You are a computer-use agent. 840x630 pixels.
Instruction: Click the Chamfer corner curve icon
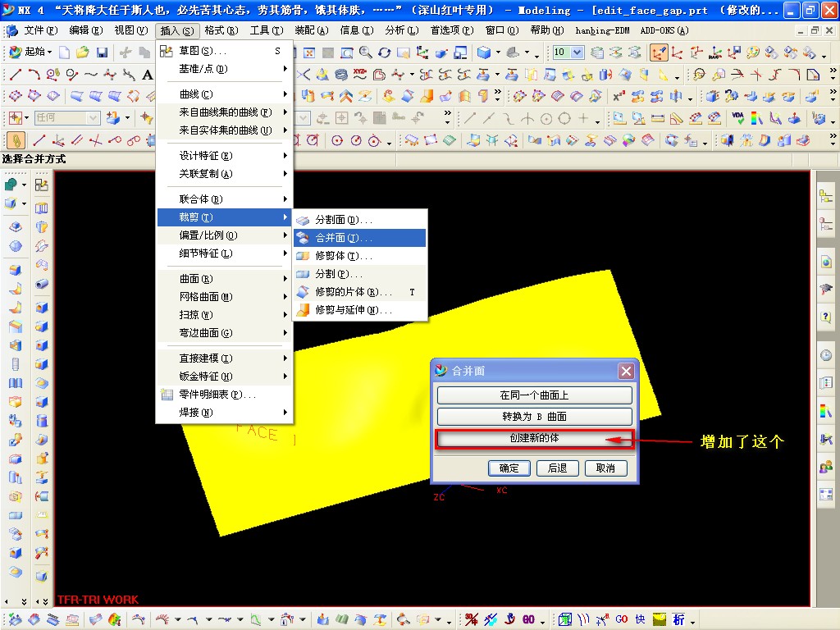[x=813, y=75]
